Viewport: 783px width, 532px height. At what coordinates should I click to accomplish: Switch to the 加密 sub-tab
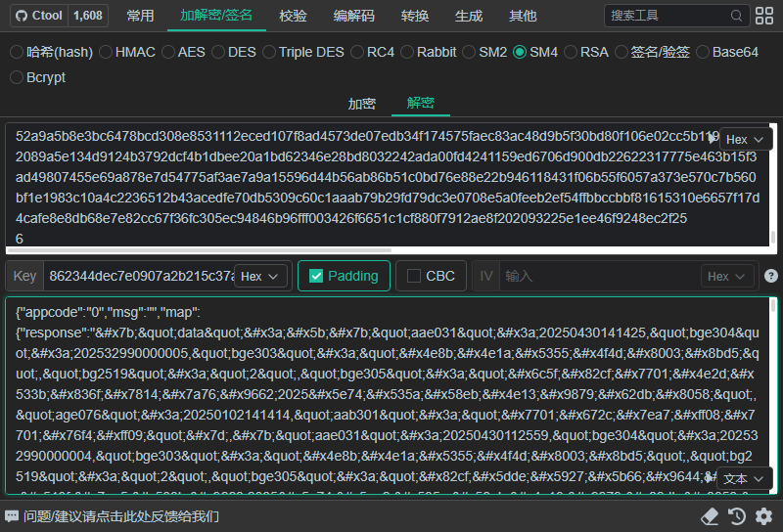tap(362, 104)
